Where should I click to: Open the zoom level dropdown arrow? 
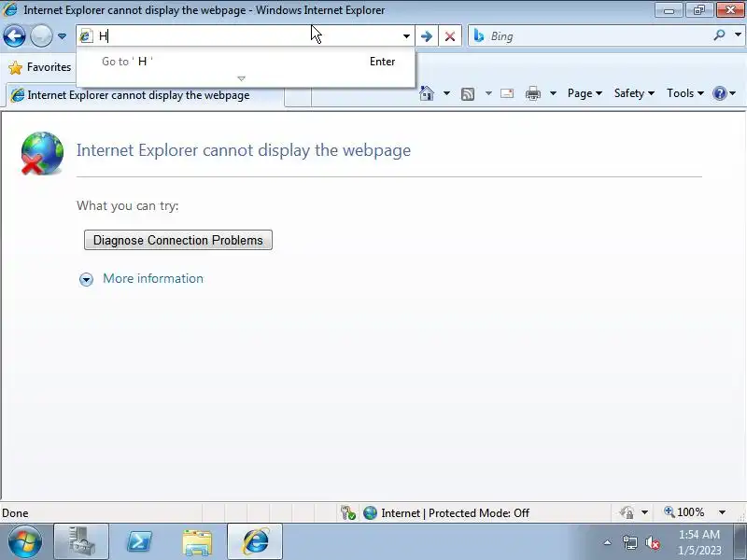(722, 512)
